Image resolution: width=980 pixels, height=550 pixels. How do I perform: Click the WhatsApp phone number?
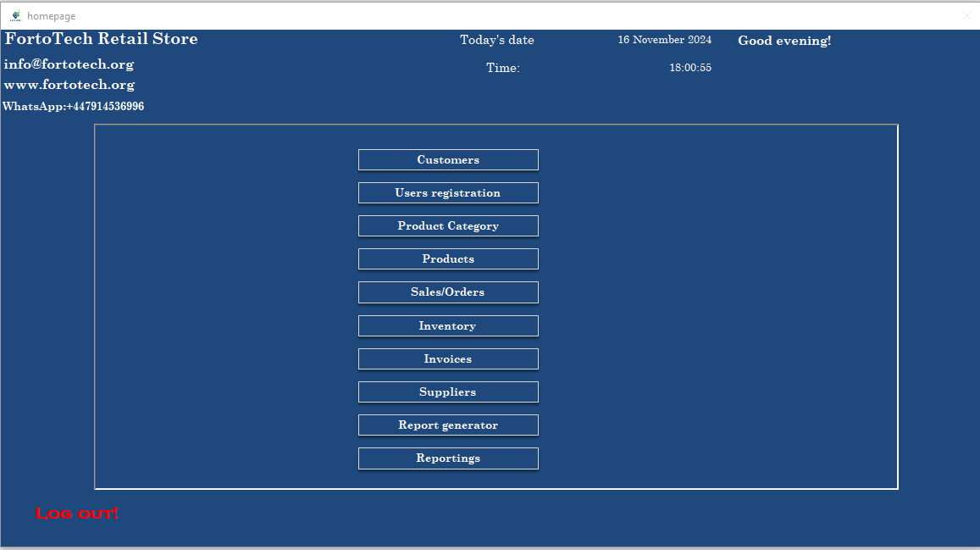click(x=74, y=107)
